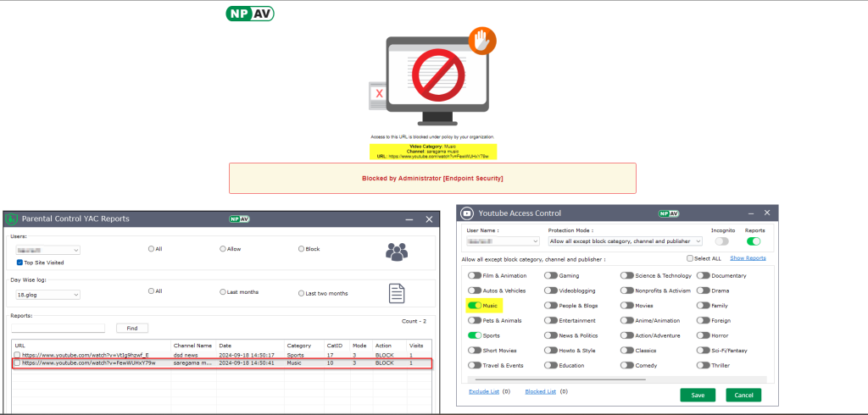Screen dimensions: 868x415
Task: Click the shield icon in Parental Control title bar
Action: [x=13, y=219]
